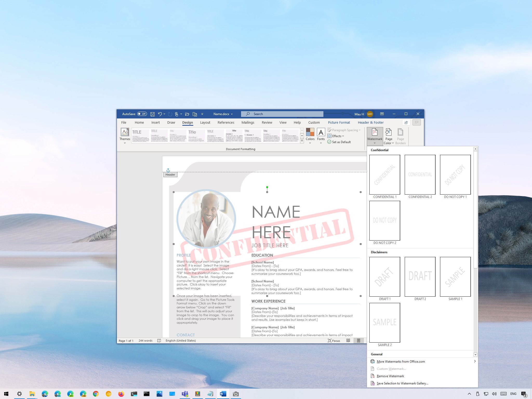This screenshot has width=532, height=399.
Task: Select CONFIDENTIAL 1 watermark thumbnail
Action: pyautogui.click(x=384, y=174)
